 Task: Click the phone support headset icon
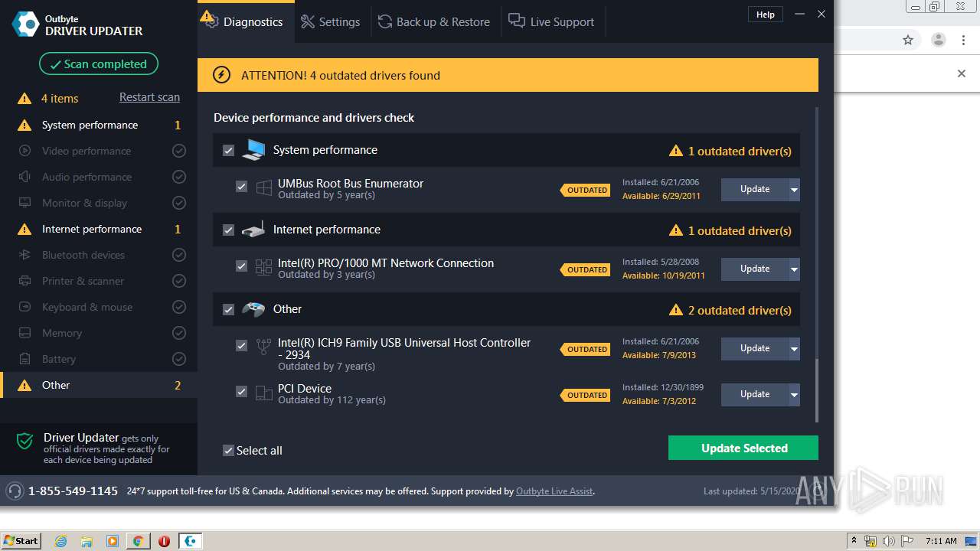pos(15,491)
